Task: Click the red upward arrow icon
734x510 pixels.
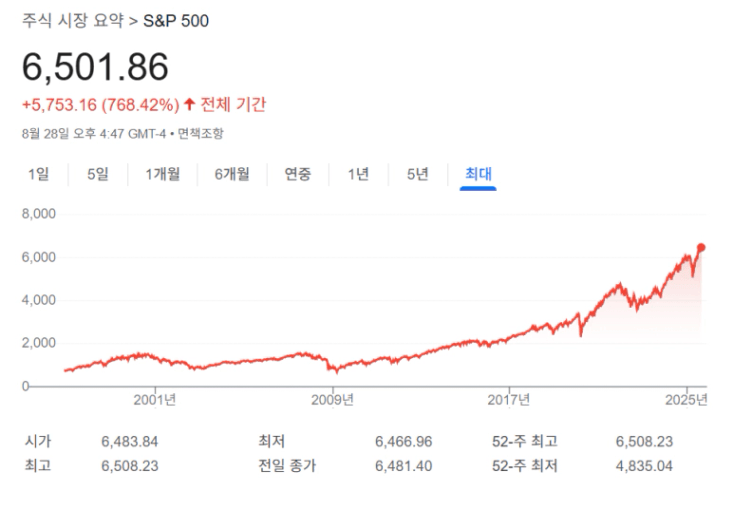Action: point(189,104)
